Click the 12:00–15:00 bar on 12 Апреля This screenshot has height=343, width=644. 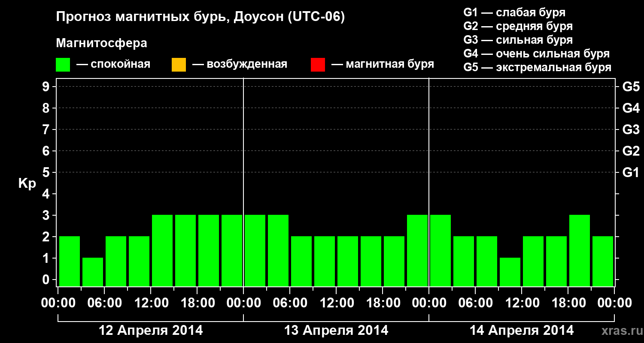click(x=162, y=250)
